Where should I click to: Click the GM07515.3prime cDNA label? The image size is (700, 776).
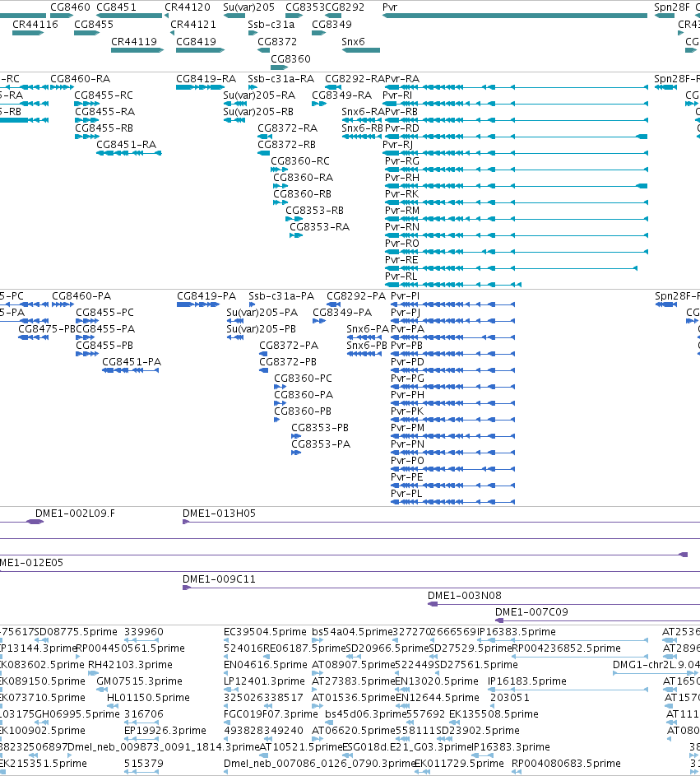140,681
